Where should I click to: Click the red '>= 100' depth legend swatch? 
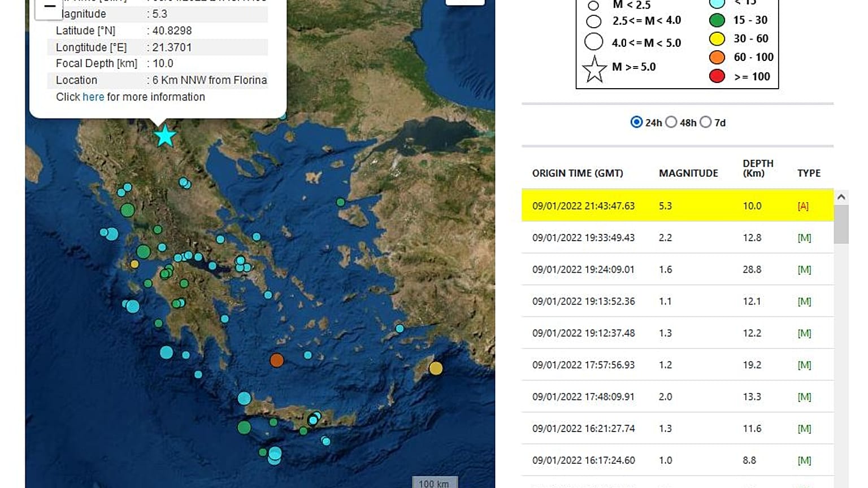[717, 76]
